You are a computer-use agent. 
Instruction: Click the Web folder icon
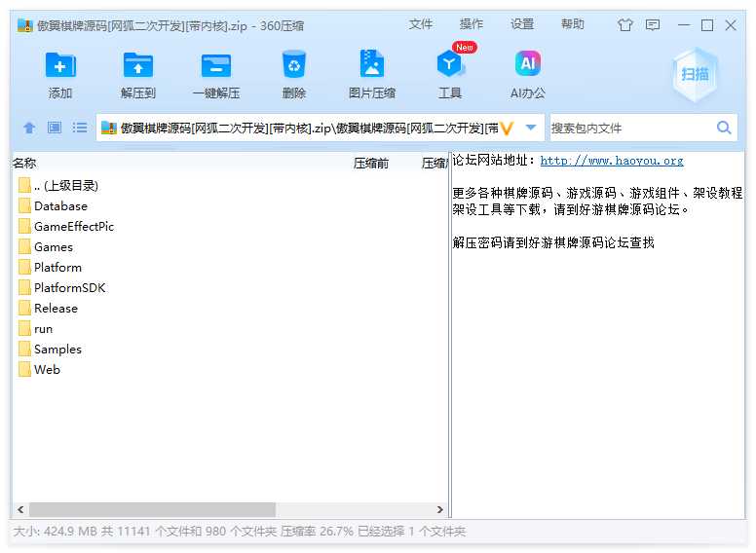click(24, 369)
